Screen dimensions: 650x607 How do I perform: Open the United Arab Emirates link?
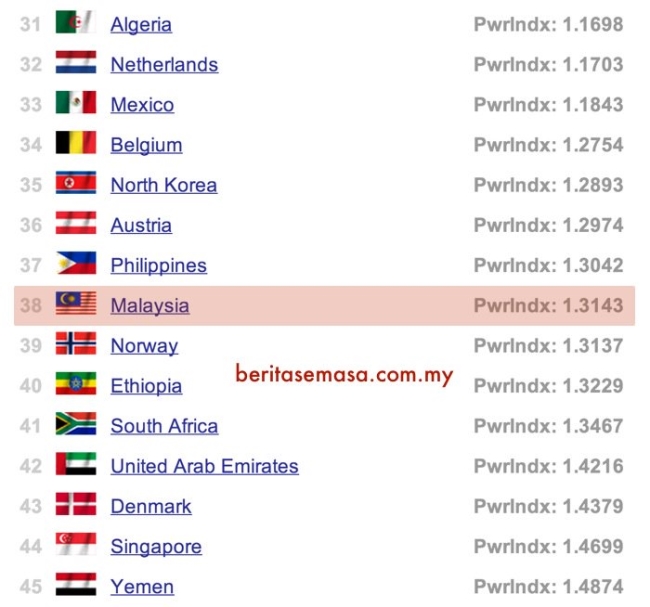pyautogui.click(x=204, y=466)
